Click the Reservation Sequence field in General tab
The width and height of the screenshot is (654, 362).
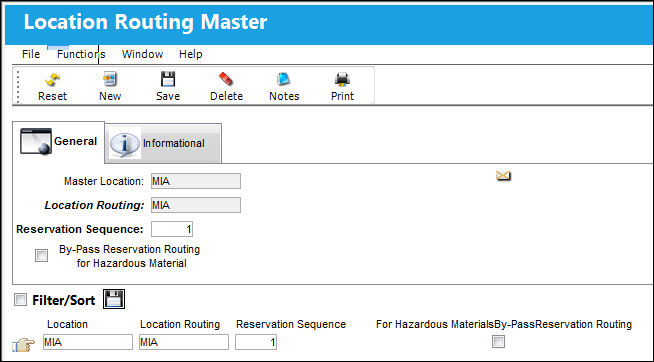coord(172,229)
